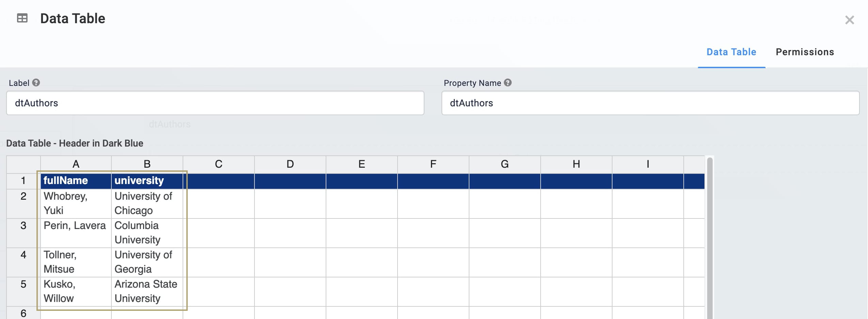Select row 5 header
The width and height of the screenshot is (868, 319).
pyautogui.click(x=24, y=291)
